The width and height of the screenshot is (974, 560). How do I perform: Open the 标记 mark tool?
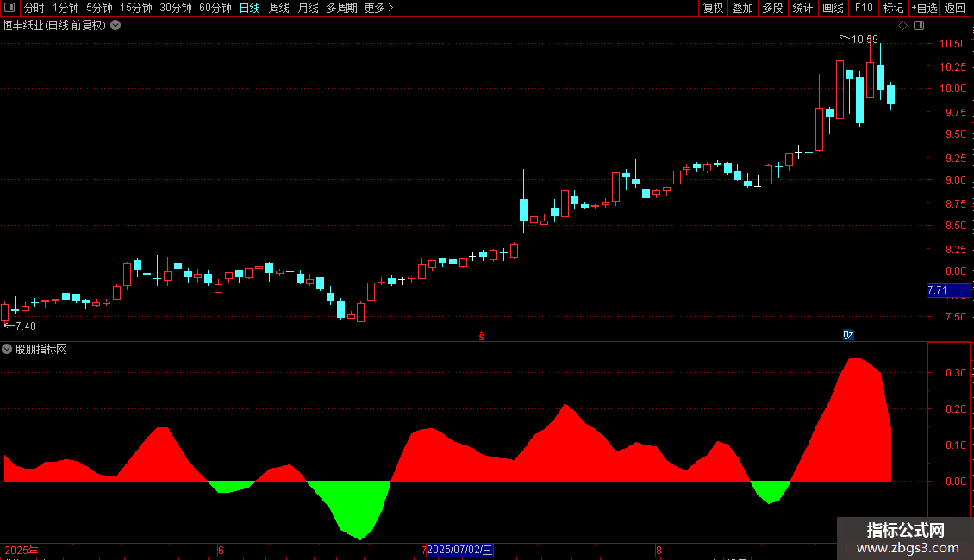[893, 8]
